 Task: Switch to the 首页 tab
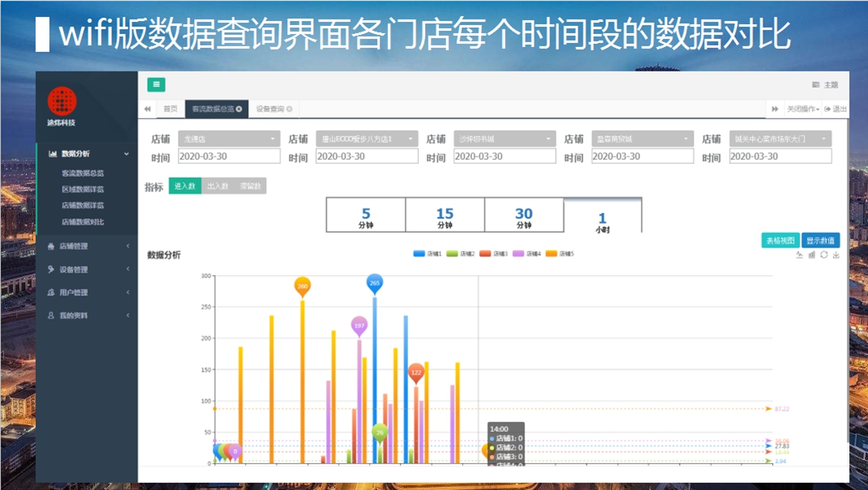(170, 109)
